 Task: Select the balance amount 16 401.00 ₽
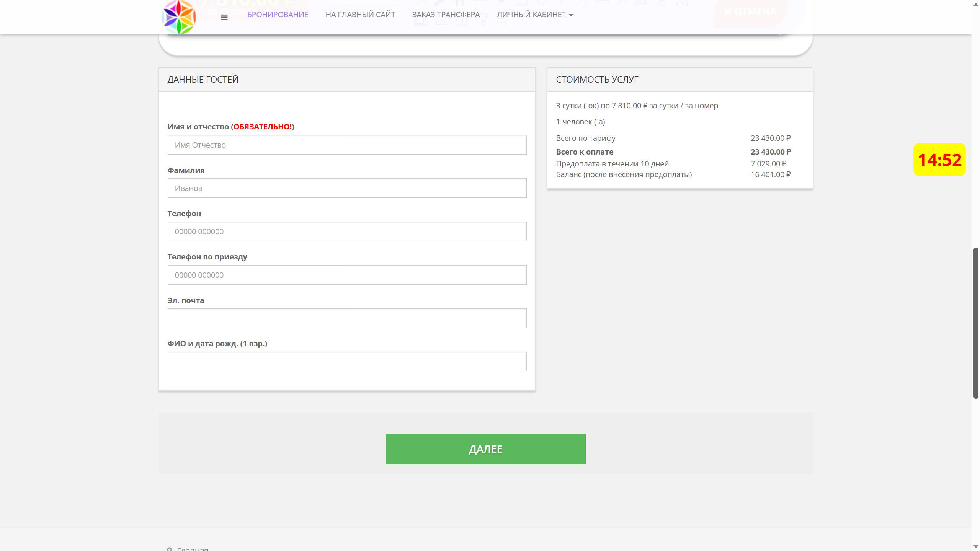(x=771, y=174)
